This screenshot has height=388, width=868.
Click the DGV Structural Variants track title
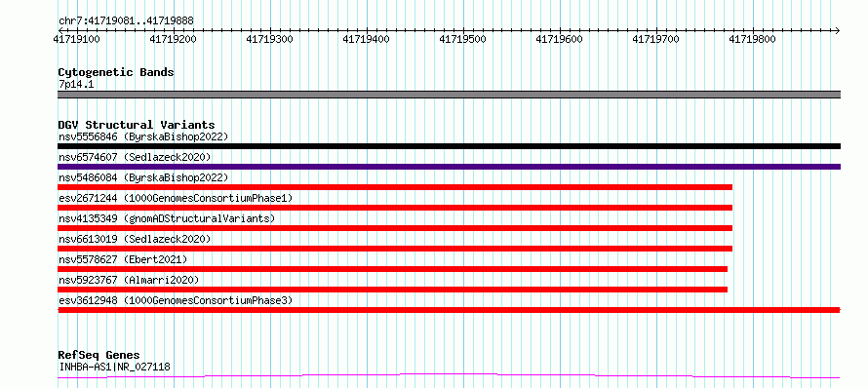tap(137, 125)
